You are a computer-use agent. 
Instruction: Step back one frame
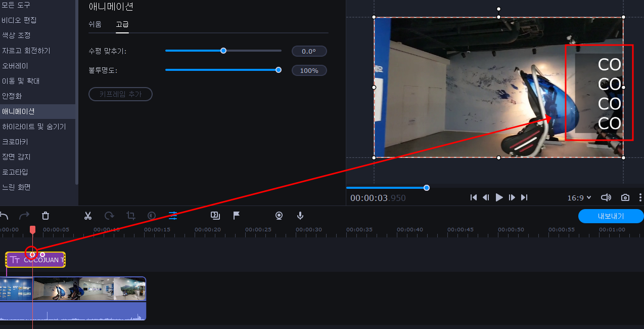click(486, 197)
